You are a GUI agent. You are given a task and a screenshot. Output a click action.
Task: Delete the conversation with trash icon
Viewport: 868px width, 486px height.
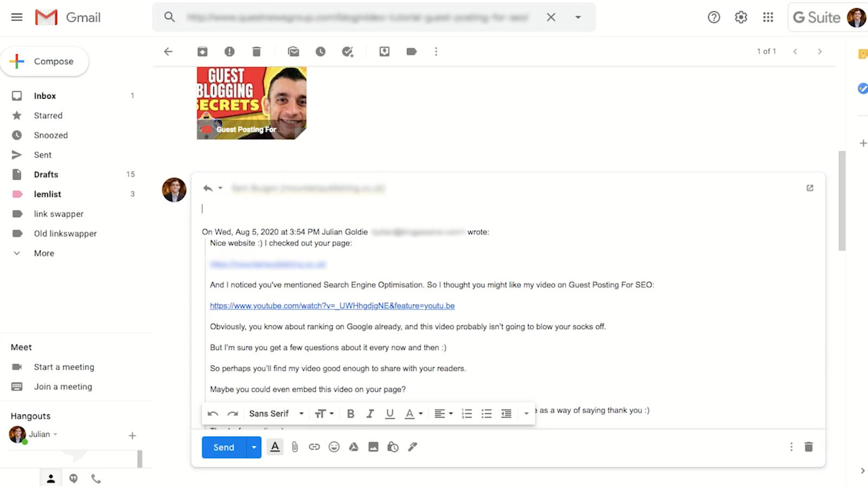pyautogui.click(x=257, y=52)
